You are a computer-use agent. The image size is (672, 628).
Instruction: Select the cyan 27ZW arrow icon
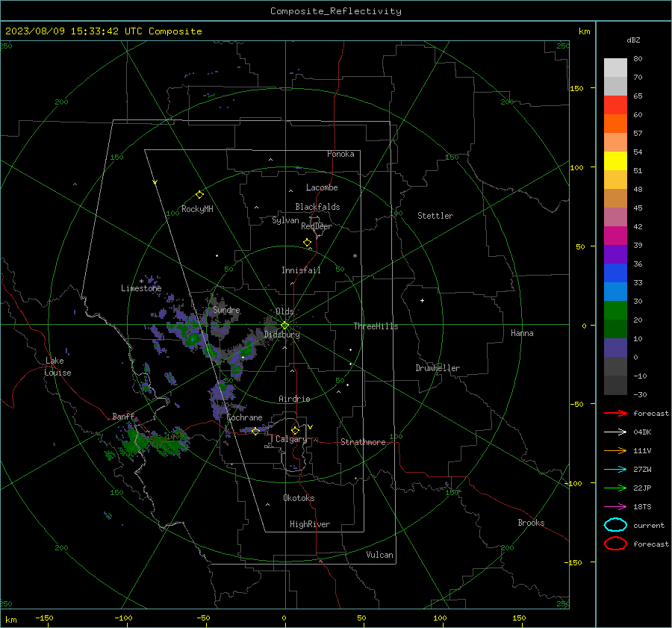[x=615, y=470]
